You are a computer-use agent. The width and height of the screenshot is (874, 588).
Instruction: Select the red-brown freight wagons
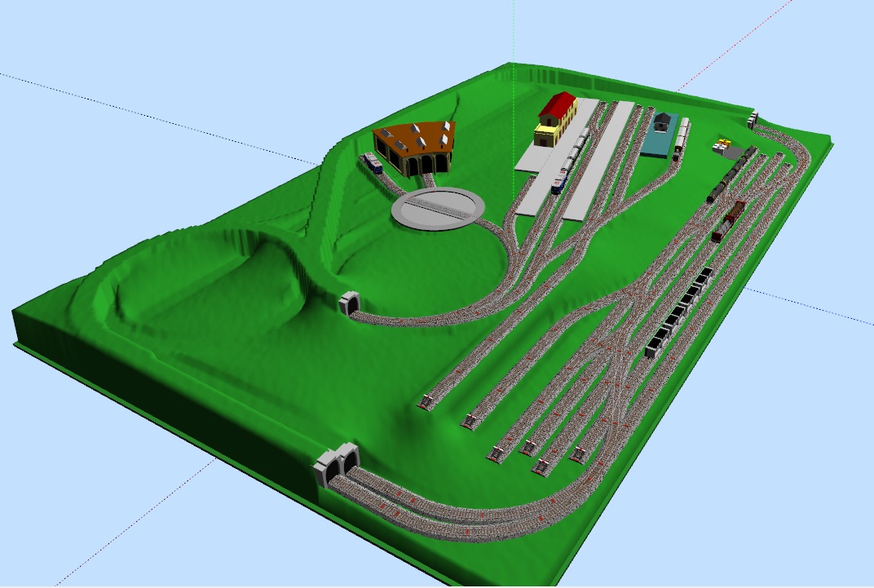(728, 222)
